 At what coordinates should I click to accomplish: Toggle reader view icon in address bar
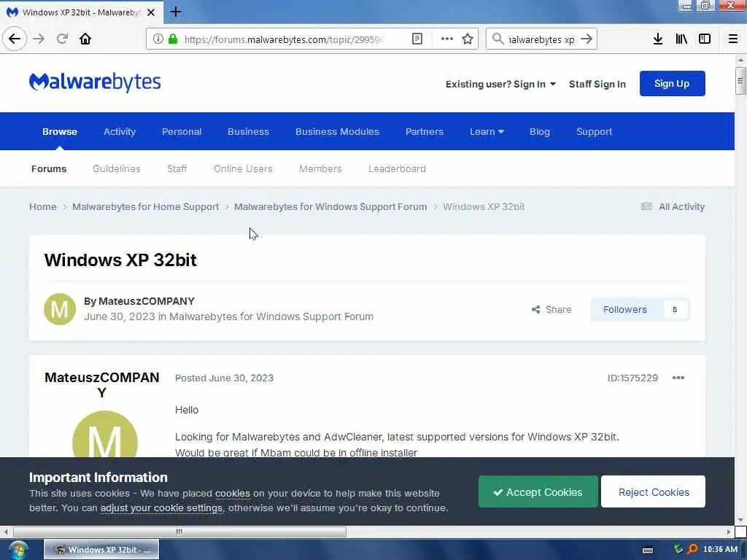pos(417,39)
